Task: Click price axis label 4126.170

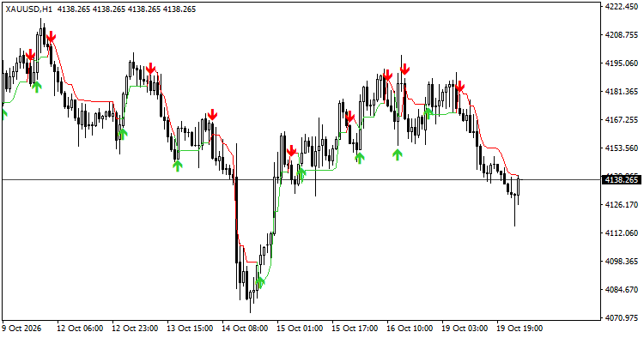Action: coord(622,205)
